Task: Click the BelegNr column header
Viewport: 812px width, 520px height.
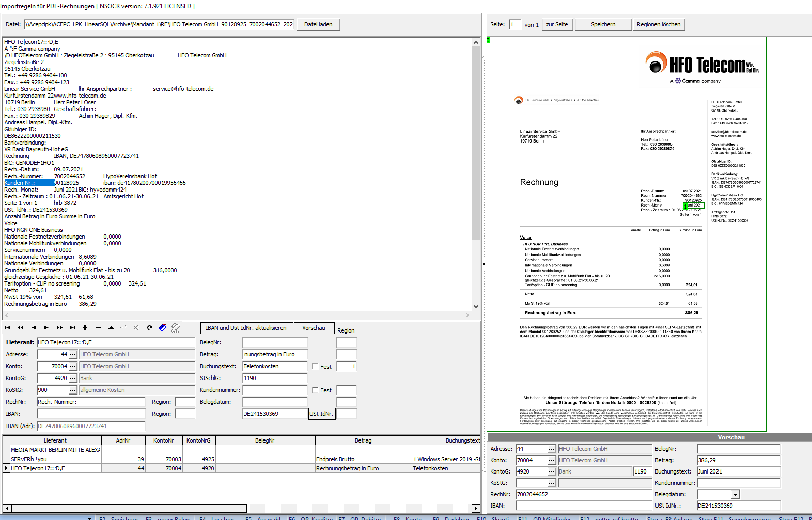Action: click(x=265, y=440)
